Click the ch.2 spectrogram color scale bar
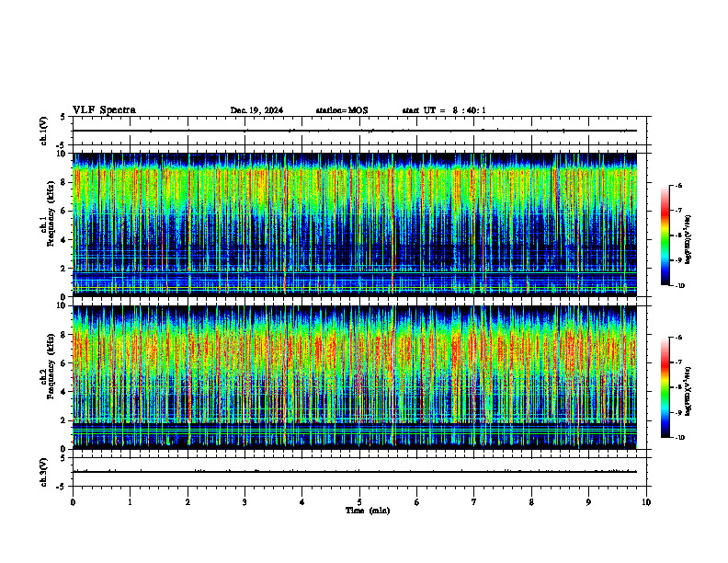The height and width of the screenshot is (563, 728). click(x=665, y=387)
